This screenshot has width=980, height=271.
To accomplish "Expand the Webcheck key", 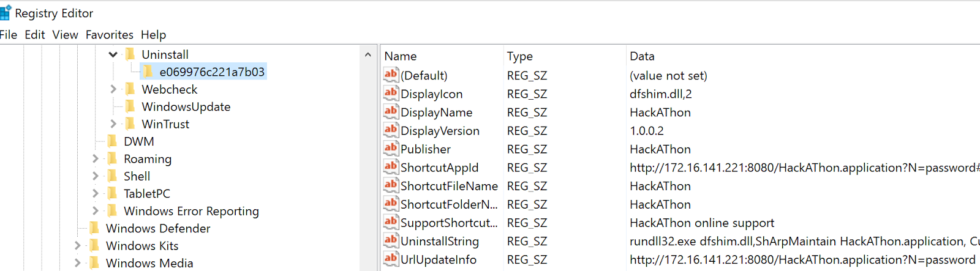I will click(113, 89).
